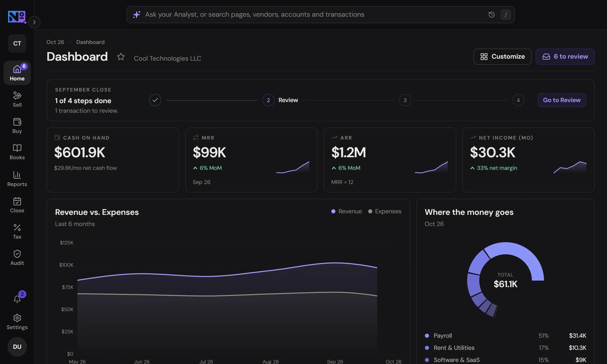This screenshot has height=364, width=607.
Task: Open the Books section
Action: coord(17,152)
